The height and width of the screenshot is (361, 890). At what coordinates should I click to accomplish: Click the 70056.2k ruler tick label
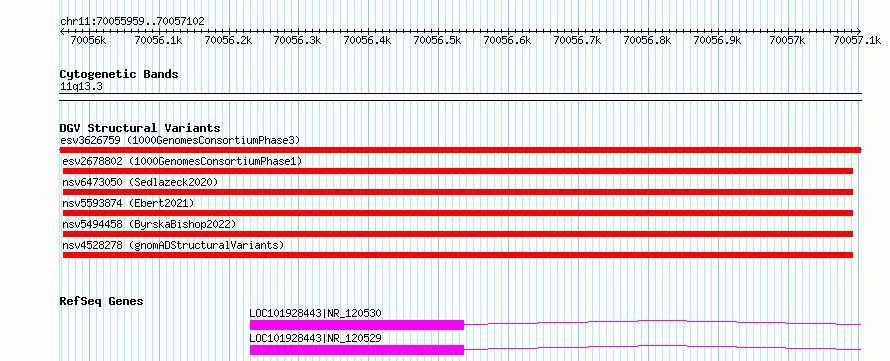pyautogui.click(x=228, y=40)
